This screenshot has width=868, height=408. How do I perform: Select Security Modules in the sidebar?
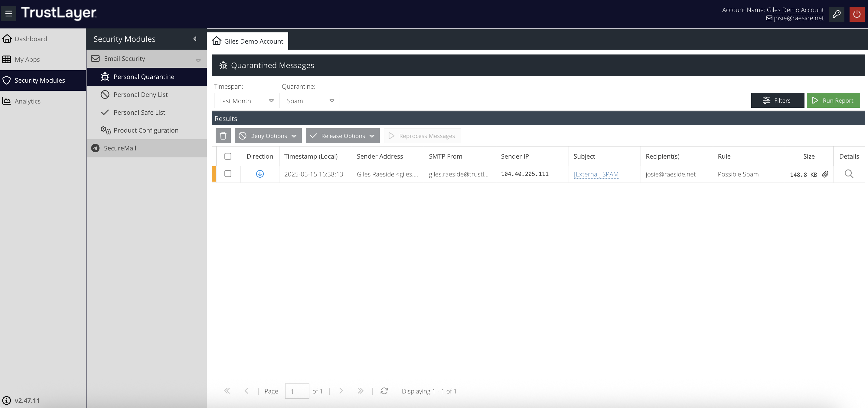(x=43, y=80)
